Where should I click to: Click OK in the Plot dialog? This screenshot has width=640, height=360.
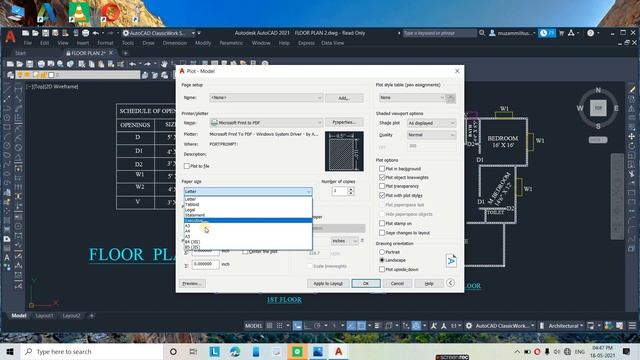tap(366, 283)
